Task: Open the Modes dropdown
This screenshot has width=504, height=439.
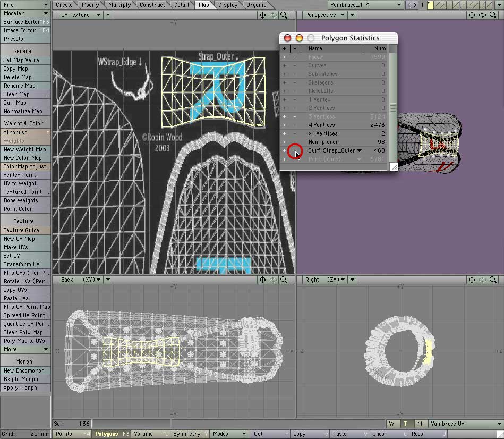Action: tap(229, 434)
